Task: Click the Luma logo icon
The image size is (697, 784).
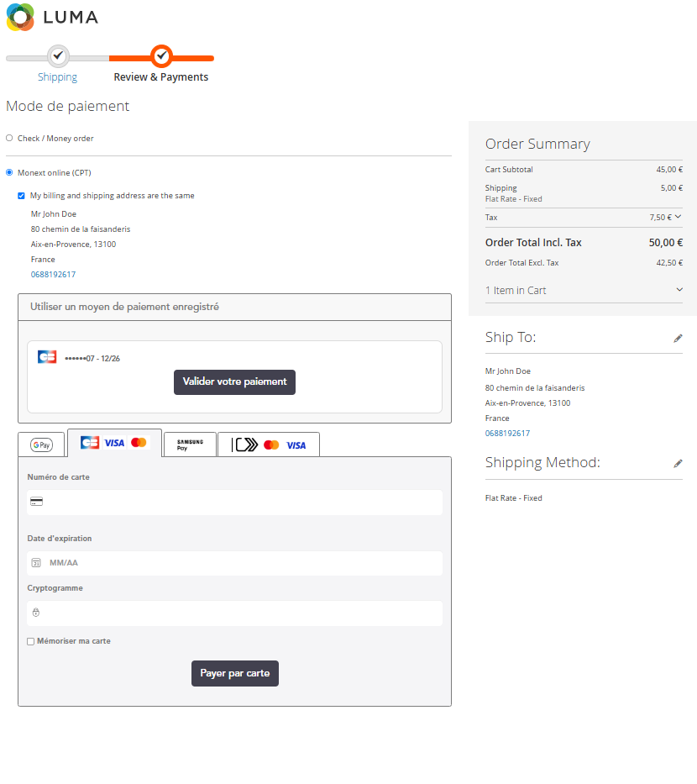Action: click(20, 17)
